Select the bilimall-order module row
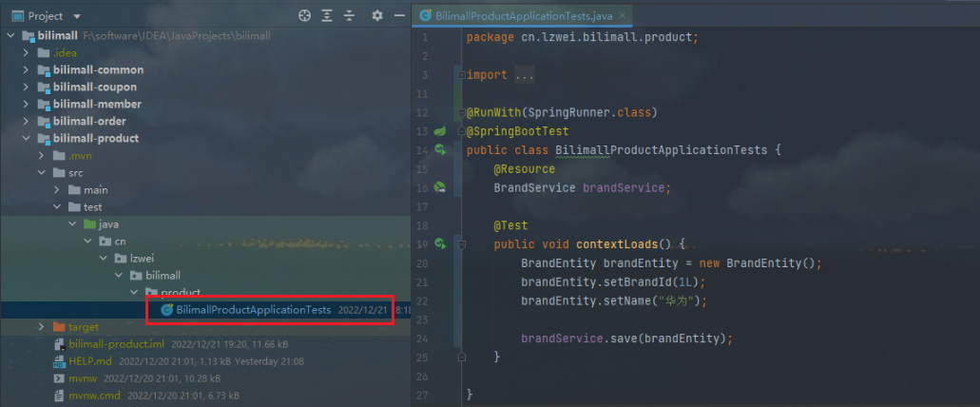This screenshot has width=980, height=407. (x=205, y=122)
